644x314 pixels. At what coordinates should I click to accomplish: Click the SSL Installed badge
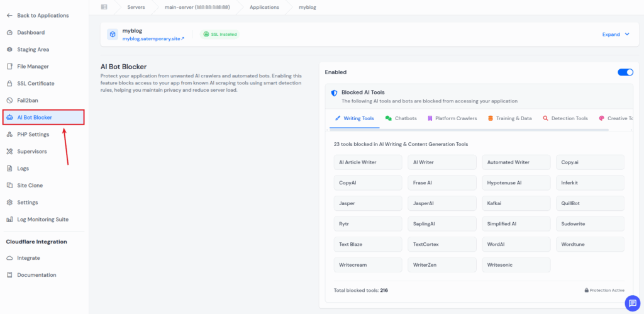[219, 35]
